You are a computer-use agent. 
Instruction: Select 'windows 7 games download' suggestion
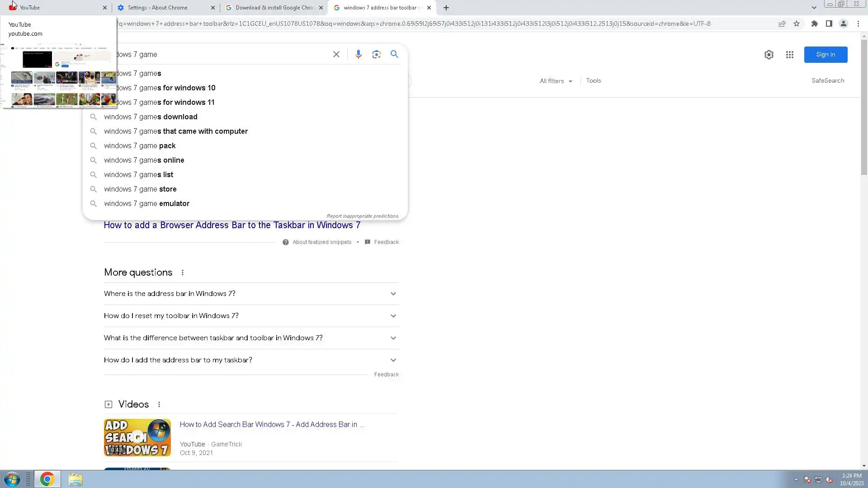pos(151,117)
